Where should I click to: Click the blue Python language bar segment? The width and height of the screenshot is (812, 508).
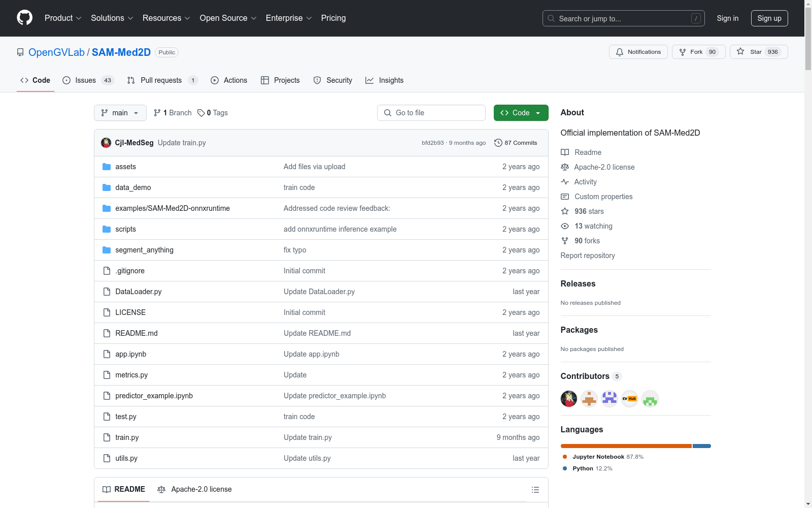(x=702, y=446)
